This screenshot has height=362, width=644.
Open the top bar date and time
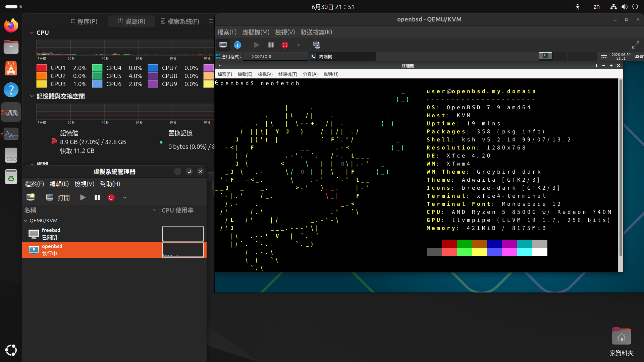(333, 7)
